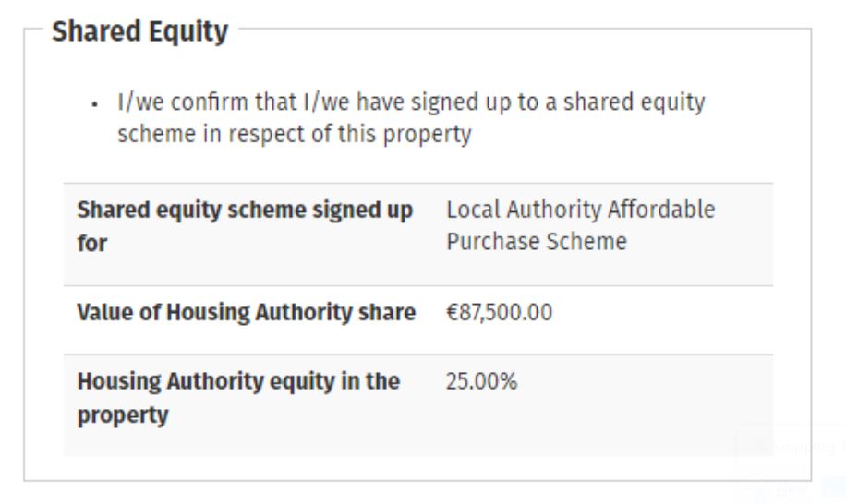Click 'scheme in respect of this property' text
Viewport: 846px width, 504px height.
[294, 134]
